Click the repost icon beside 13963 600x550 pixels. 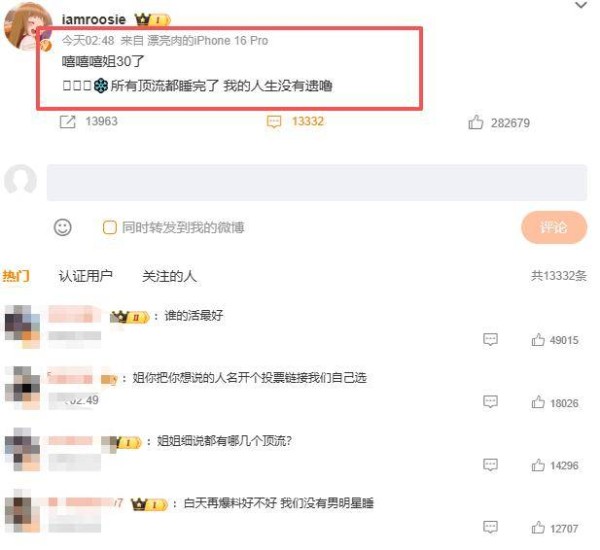tap(68, 122)
